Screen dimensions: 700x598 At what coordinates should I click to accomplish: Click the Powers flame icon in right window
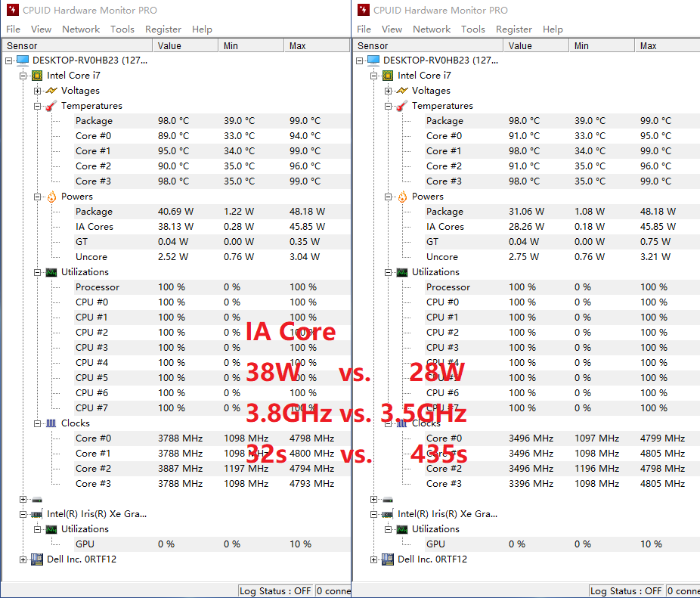[x=403, y=197]
